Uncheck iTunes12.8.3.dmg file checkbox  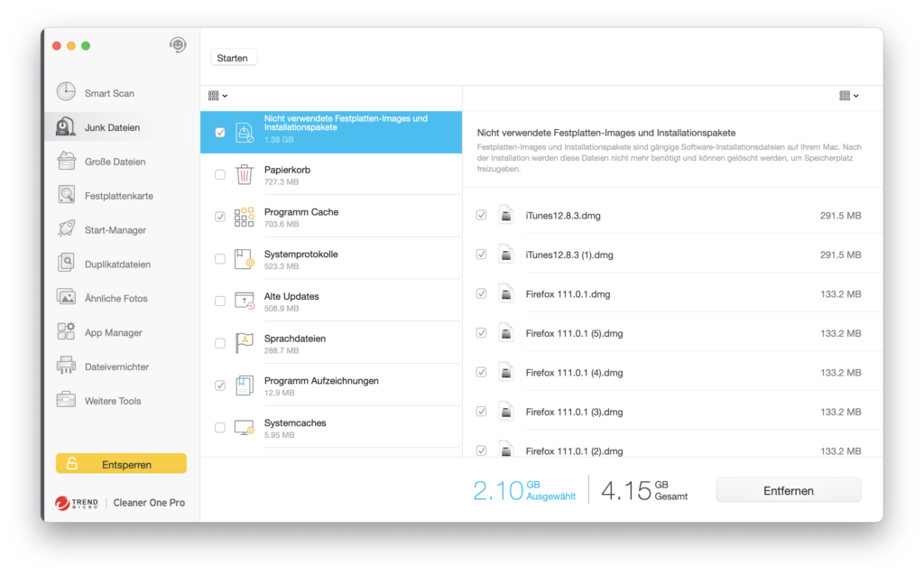point(481,216)
